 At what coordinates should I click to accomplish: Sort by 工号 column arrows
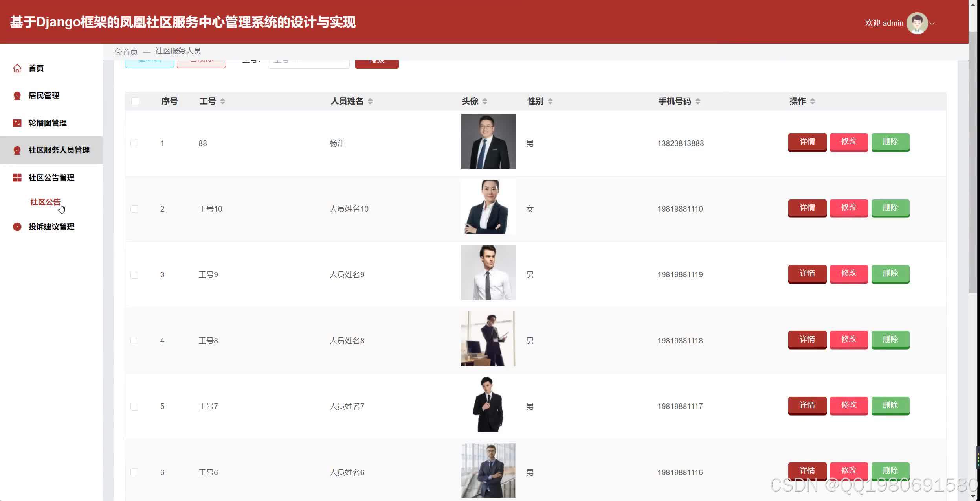point(222,101)
